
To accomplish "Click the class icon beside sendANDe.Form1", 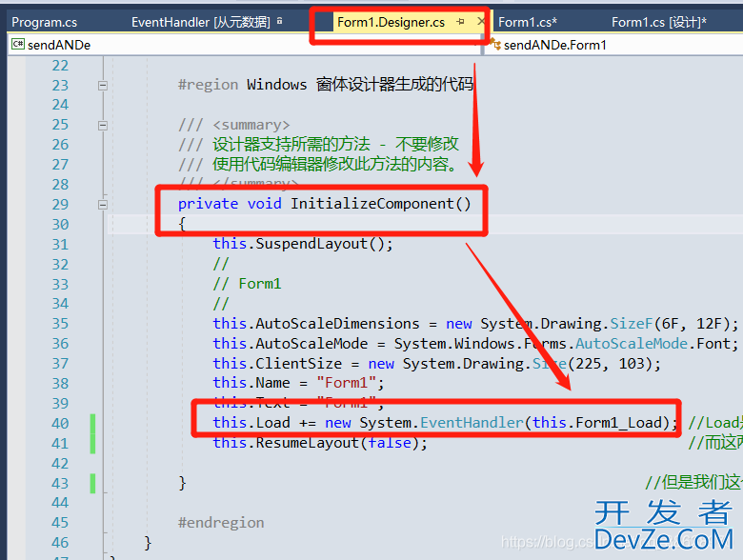I will click(x=495, y=45).
